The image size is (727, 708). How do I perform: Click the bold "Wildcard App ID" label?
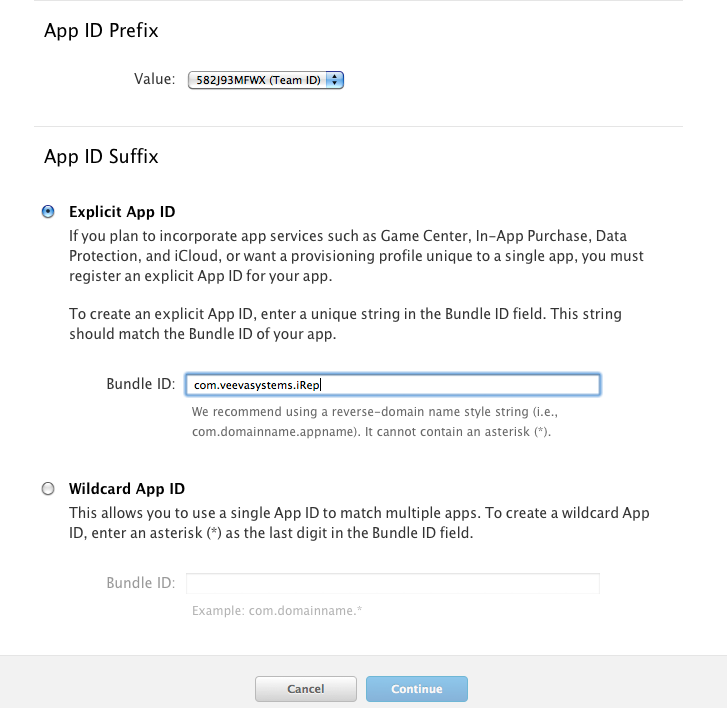127,489
